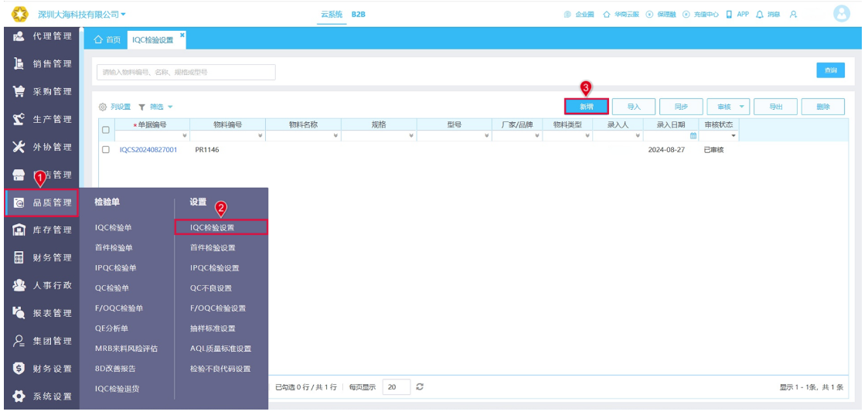Tick checkbox for row IQCS20240827001
The width and height of the screenshot is (868, 415).
(x=106, y=149)
